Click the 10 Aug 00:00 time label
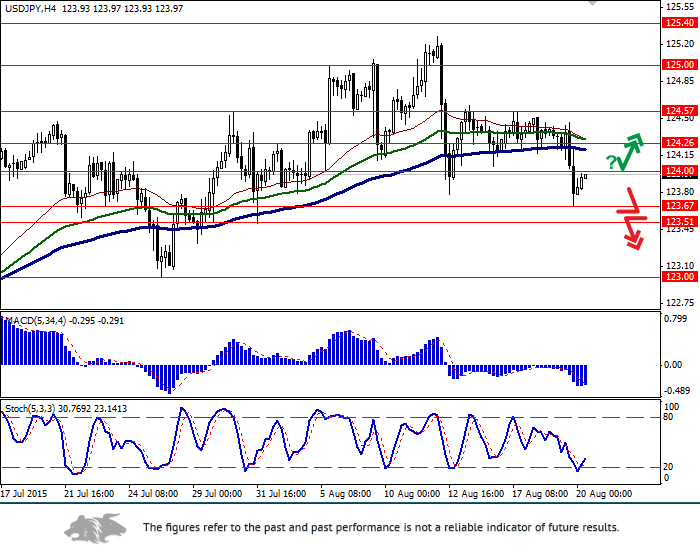700x552 pixels. [x=412, y=494]
